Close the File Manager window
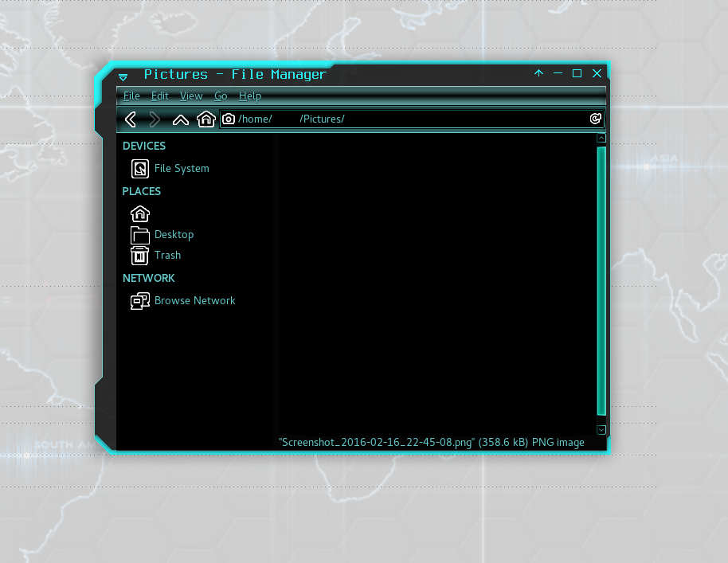The image size is (728, 563). [x=597, y=73]
